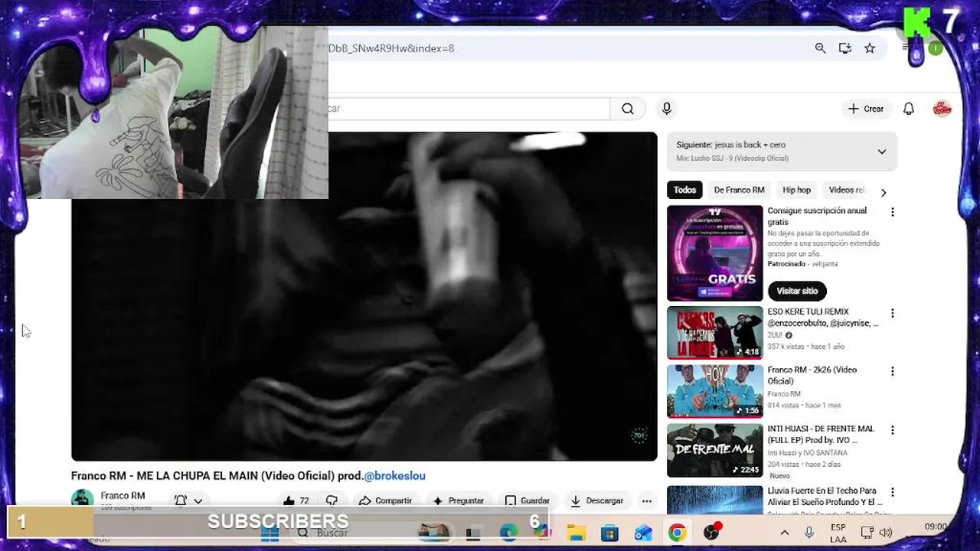Open the Chrome profile avatar
This screenshot has height=551, width=980.
936,49
